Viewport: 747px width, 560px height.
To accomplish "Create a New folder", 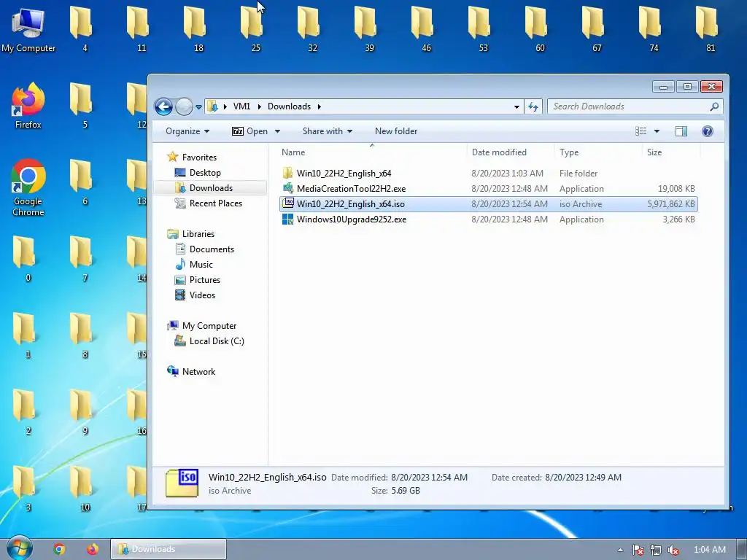I will coord(396,131).
